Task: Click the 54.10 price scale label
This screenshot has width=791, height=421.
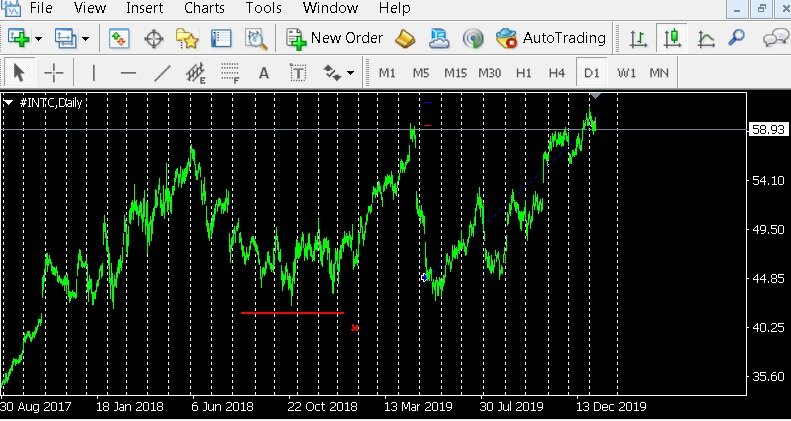Action: pos(767,180)
